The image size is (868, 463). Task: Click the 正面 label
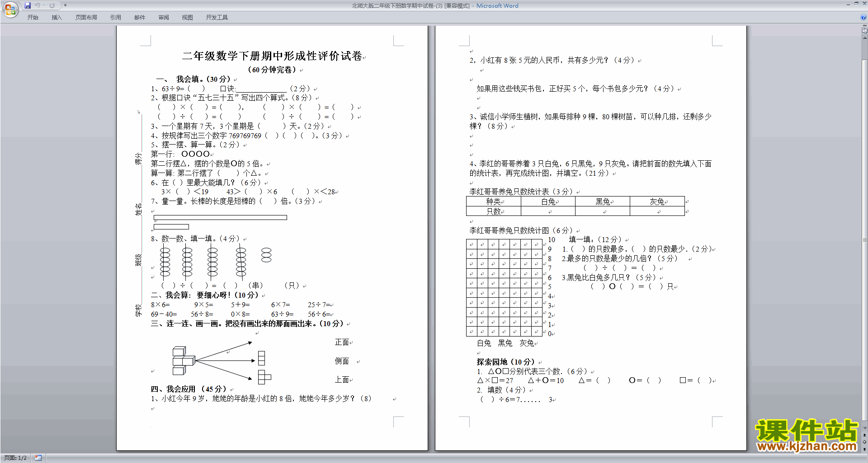click(342, 342)
